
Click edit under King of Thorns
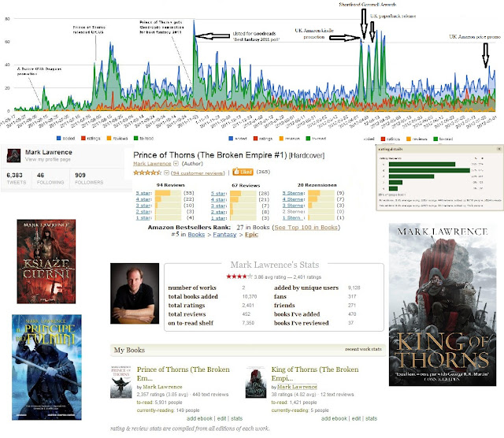356,418
